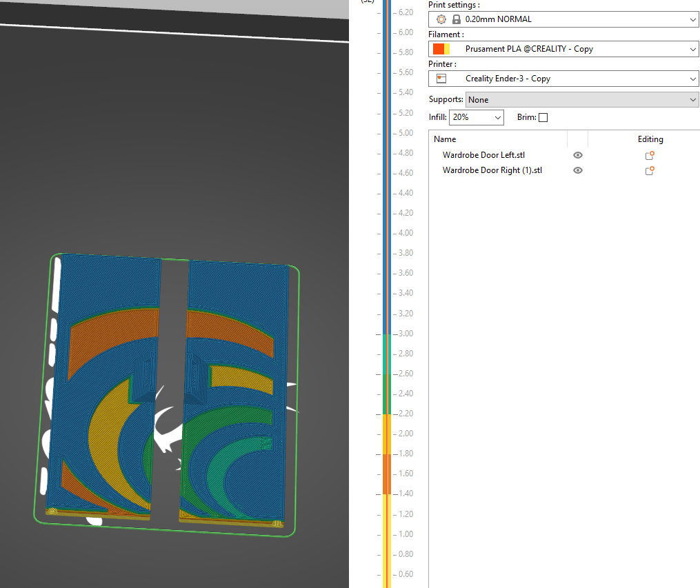Select Wardrobe Door Left.stl in the object list
700x588 pixels.
[x=483, y=155]
